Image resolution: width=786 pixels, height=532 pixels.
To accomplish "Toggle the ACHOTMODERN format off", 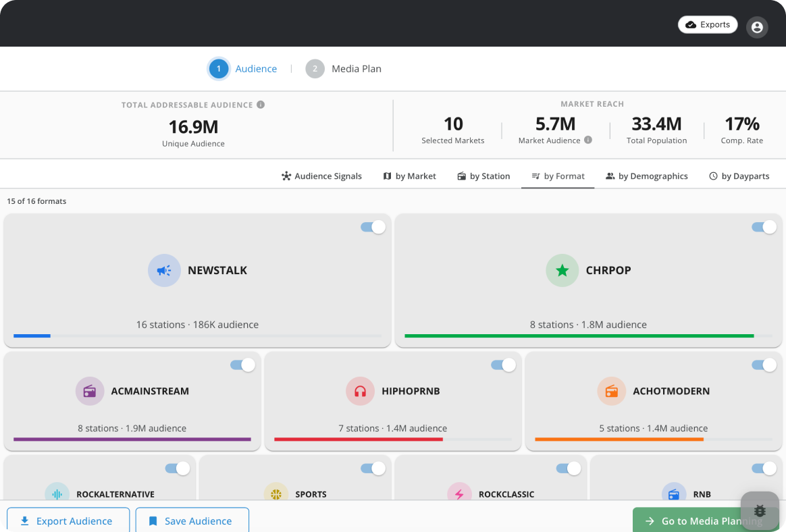I will click(764, 365).
